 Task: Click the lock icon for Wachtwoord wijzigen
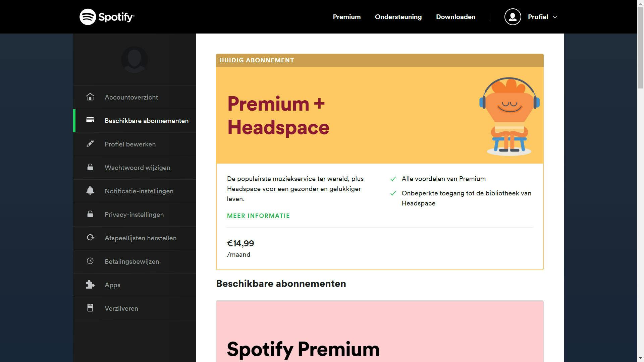coord(90,167)
